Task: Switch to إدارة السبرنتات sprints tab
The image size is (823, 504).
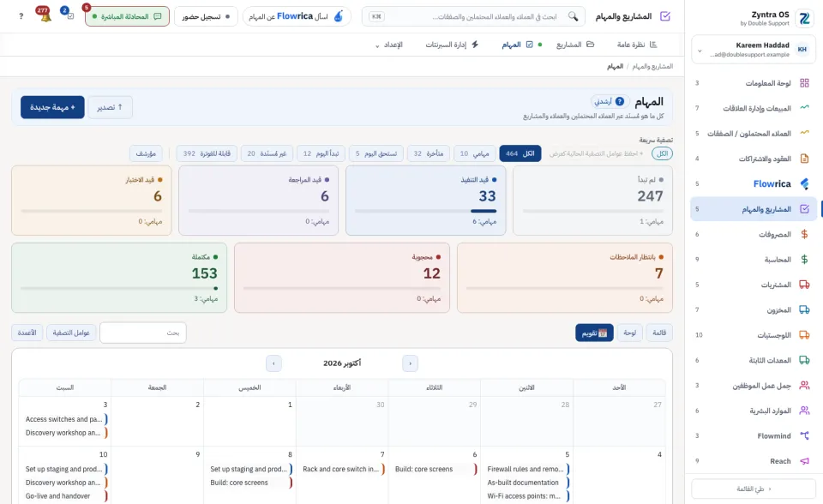Action: (452, 45)
